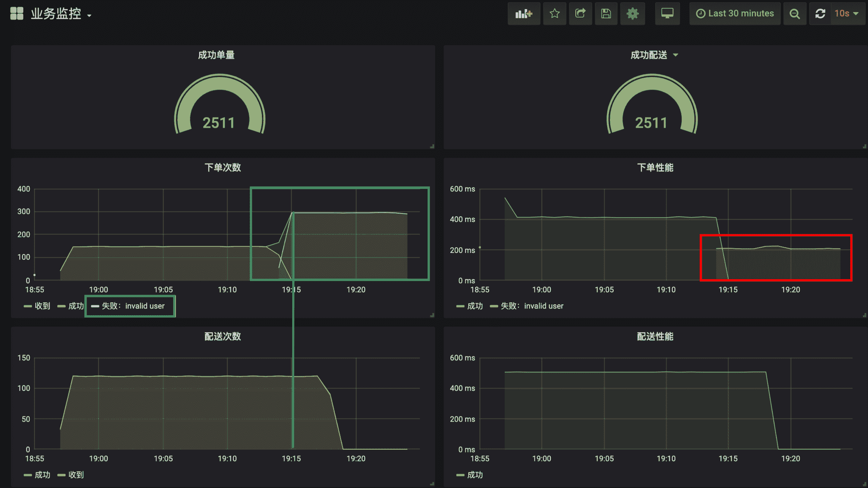This screenshot has width=868, height=488.
Task: Open Last 30 minutes time picker
Action: click(x=735, y=14)
